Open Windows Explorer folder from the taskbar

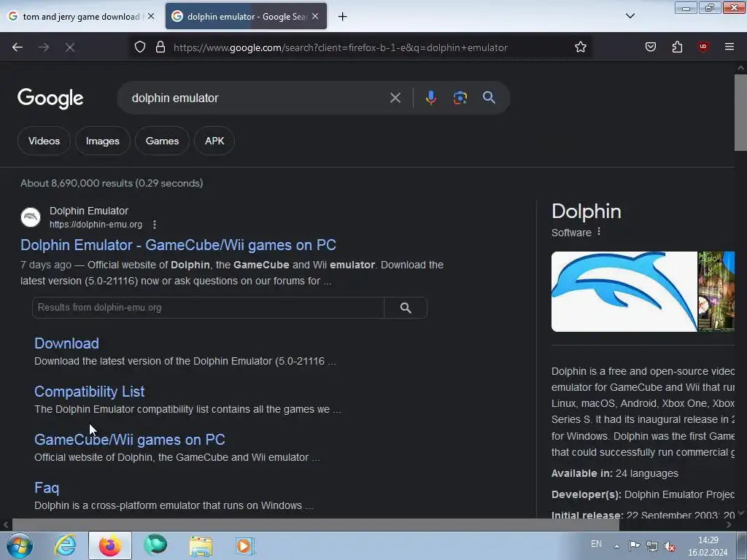(201, 546)
